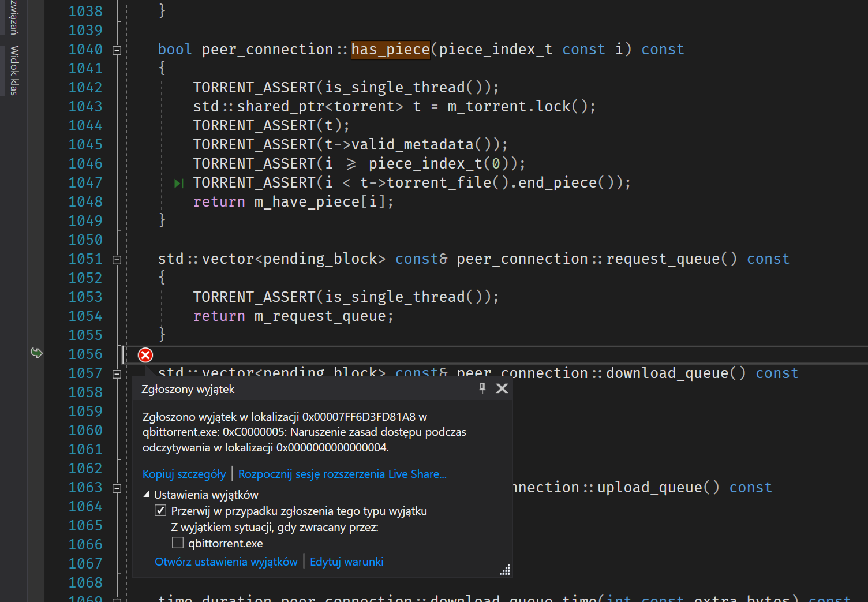Click the green execution arrow at line 1047
This screenshot has height=602, width=868.
click(x=178, y=182)
